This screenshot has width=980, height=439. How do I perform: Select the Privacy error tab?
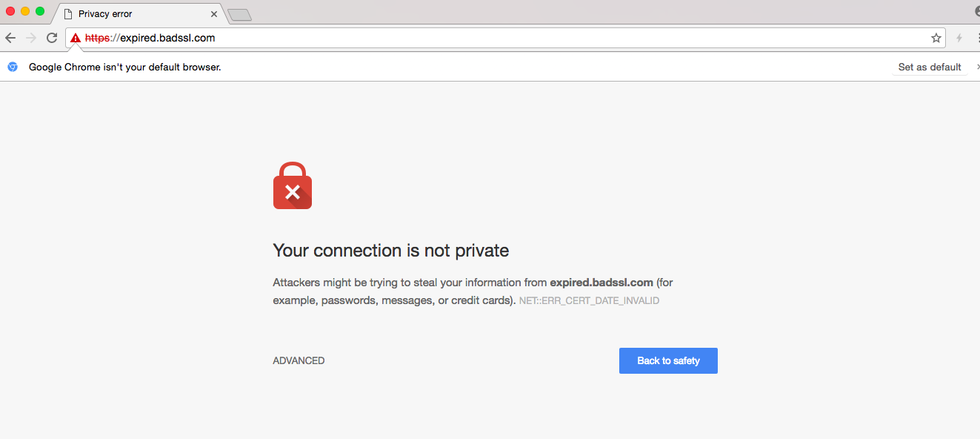click(x=133, y=13)
